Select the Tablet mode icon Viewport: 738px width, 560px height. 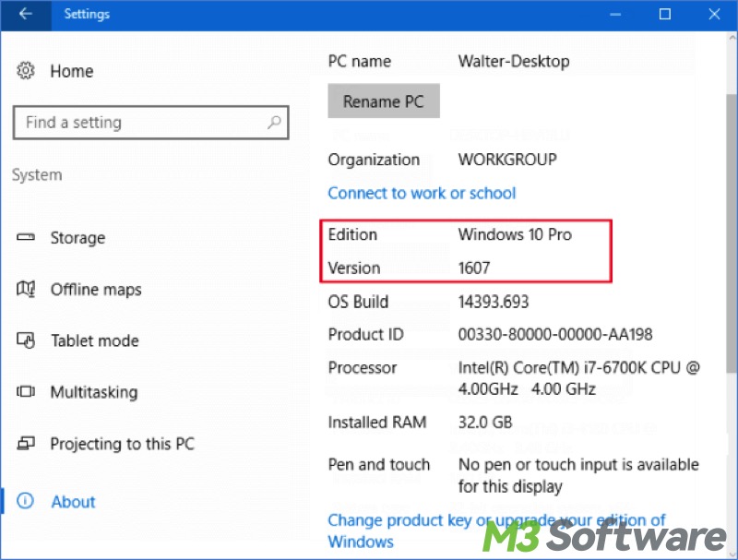point(26,340)
